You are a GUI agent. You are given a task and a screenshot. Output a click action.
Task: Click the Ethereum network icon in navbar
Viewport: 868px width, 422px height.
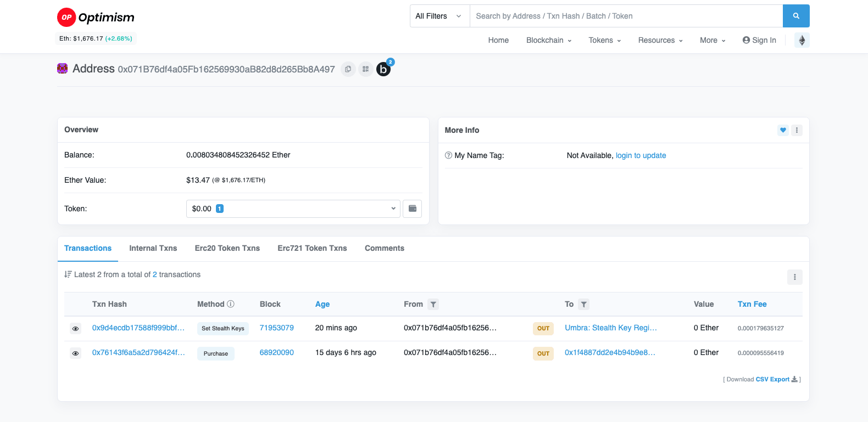pyautogui.click(x=802, y=40)
